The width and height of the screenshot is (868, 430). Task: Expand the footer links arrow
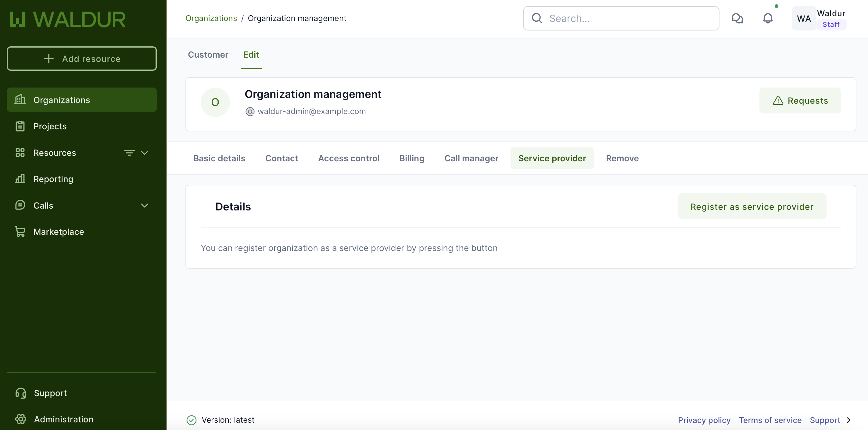point(848,420)
